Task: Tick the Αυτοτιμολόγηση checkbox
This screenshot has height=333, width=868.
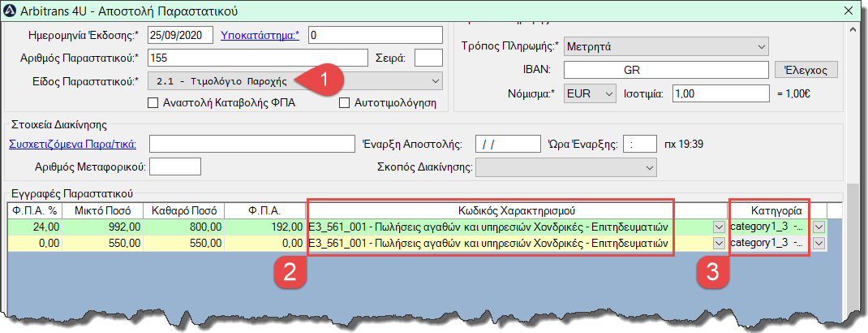Action: pyautogui.click(x=344, y=103)
